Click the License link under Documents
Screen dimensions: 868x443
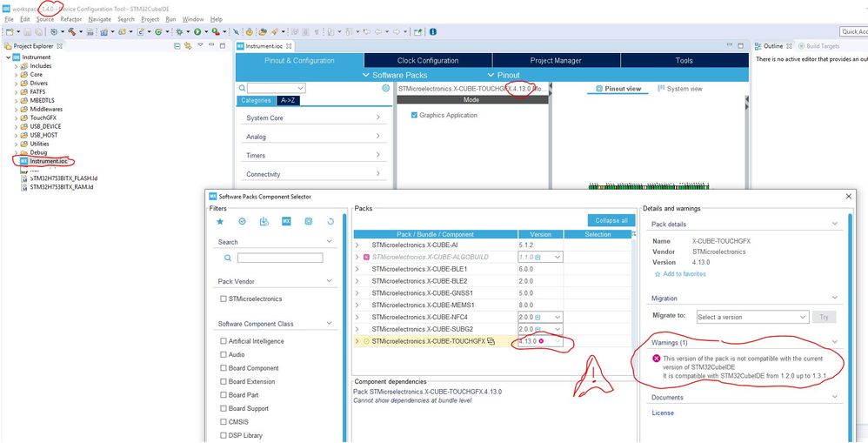[663, 413]
